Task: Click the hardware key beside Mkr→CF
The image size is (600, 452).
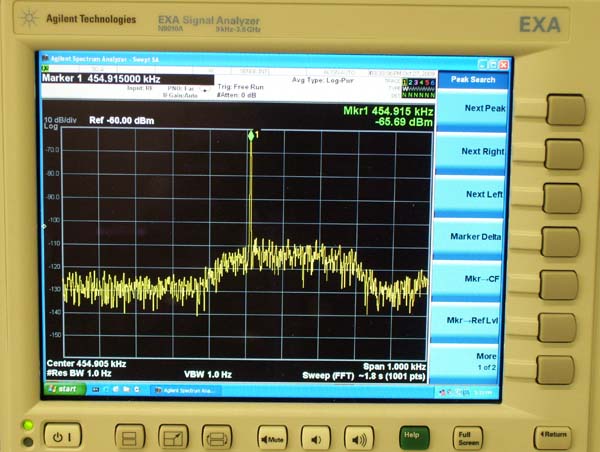Action: [559, 285]
